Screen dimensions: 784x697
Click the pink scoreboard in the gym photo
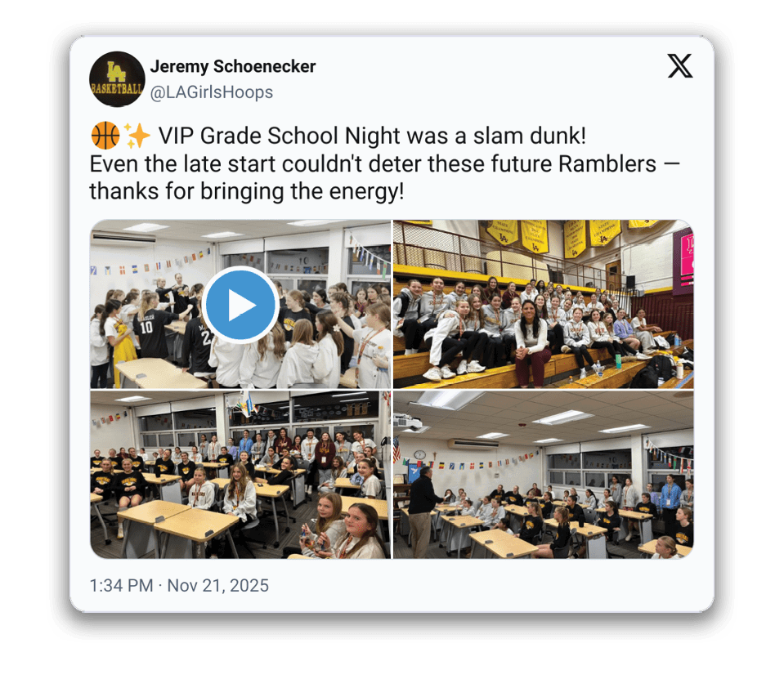click(x=683, y=260)
